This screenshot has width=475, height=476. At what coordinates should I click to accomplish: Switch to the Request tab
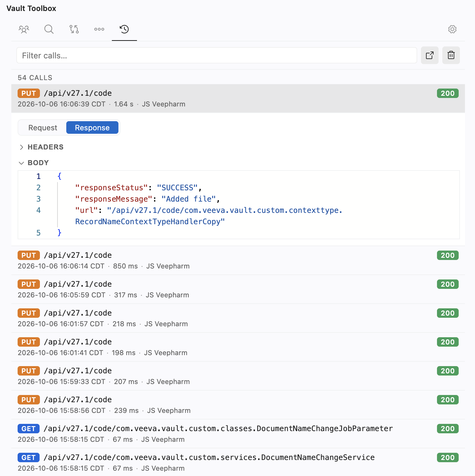[43, 128]
